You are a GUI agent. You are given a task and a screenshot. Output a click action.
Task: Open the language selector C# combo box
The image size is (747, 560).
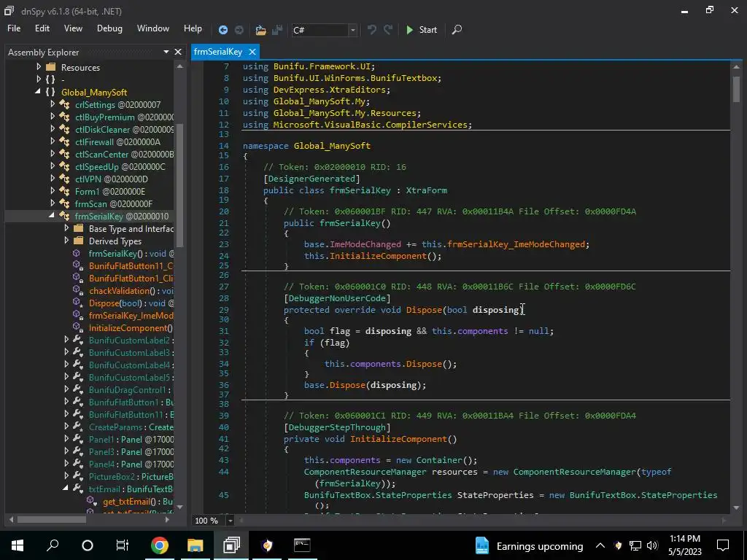pyautogui.click(x=324, y=30)
